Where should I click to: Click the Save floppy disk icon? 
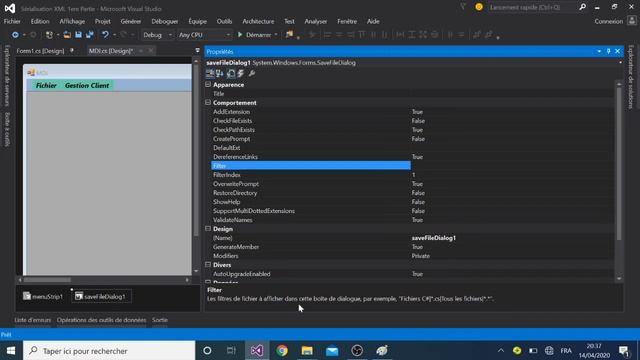(78, 35)
